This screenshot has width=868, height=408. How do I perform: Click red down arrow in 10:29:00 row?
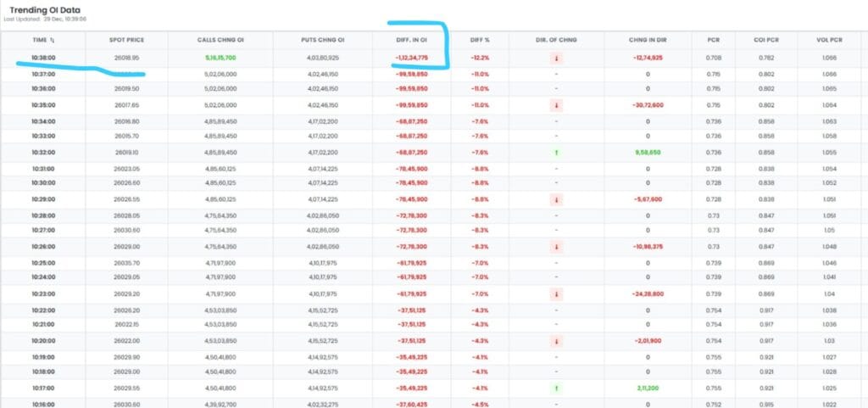(556, 199)
